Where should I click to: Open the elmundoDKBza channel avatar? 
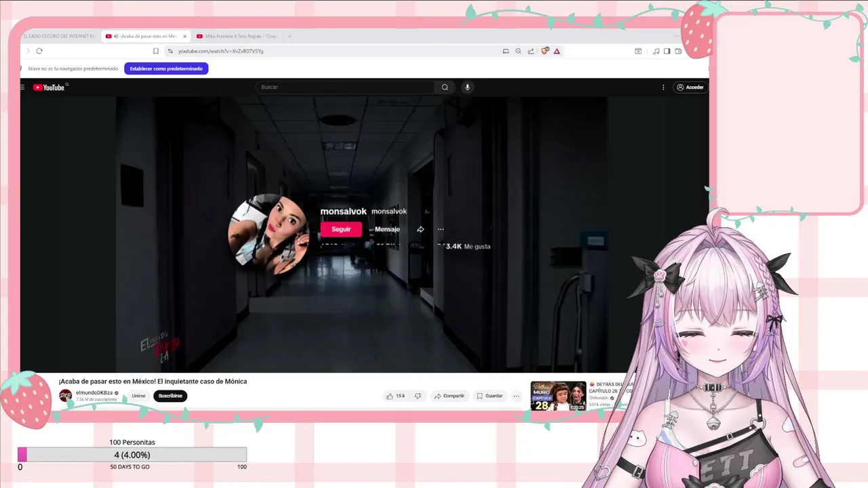(x=66, y=396)
